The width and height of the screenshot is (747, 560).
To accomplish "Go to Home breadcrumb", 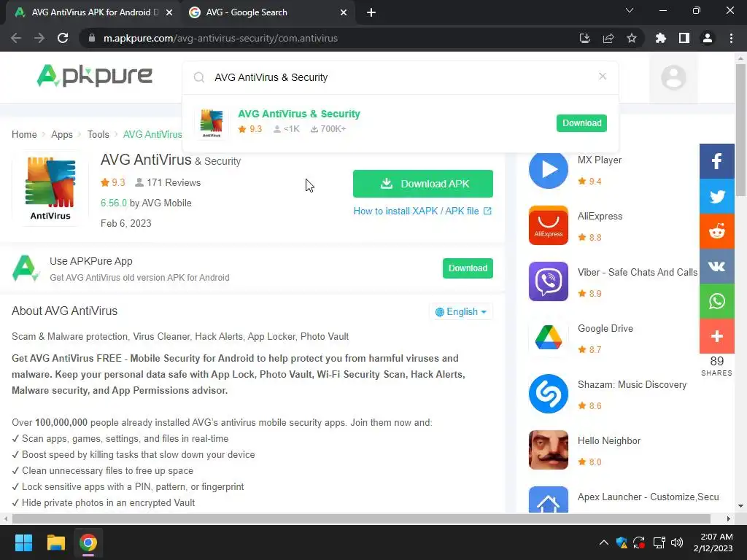I will 24,134.
